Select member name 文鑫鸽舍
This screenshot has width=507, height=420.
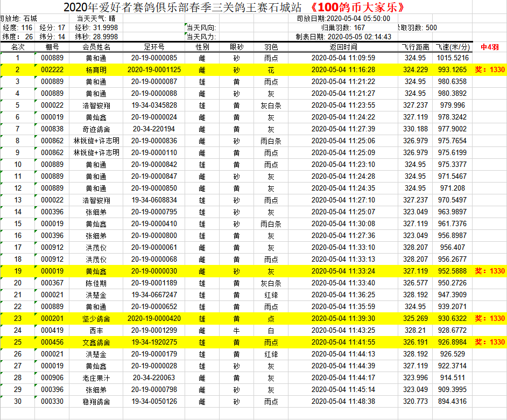point(96,342)
